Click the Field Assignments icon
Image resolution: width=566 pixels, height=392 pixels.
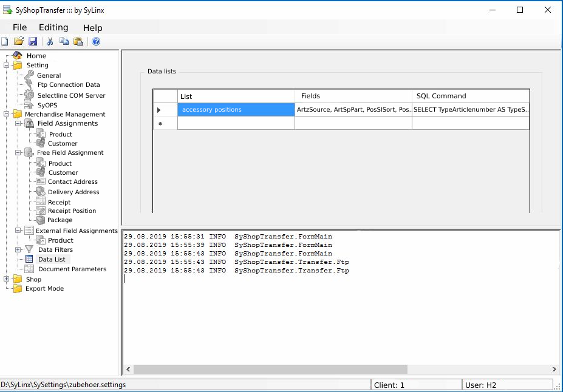pos(30,124)
